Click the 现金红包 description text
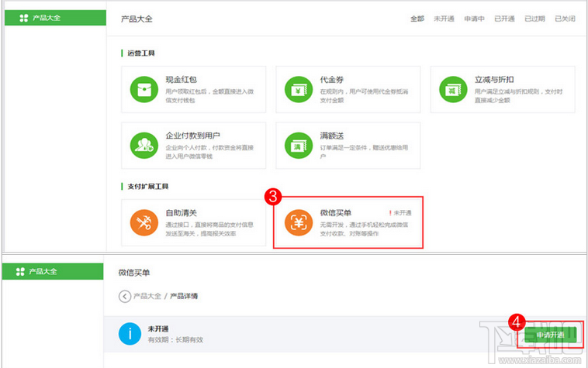Image resolution: width=588 pixels, height=368 pixels. pyautogui.click(x=209, y=96)
